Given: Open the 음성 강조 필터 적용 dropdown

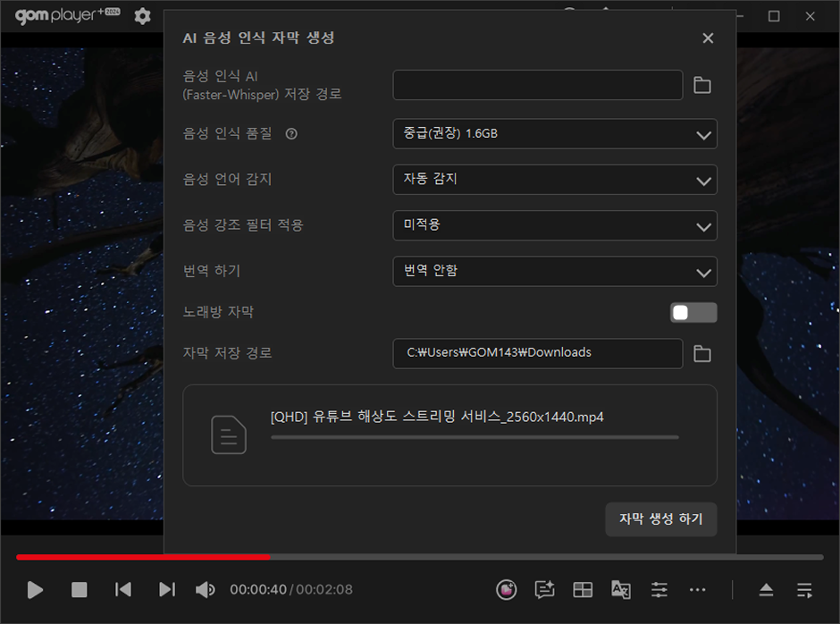Looking at the screenshot, I should pos(554,225).
